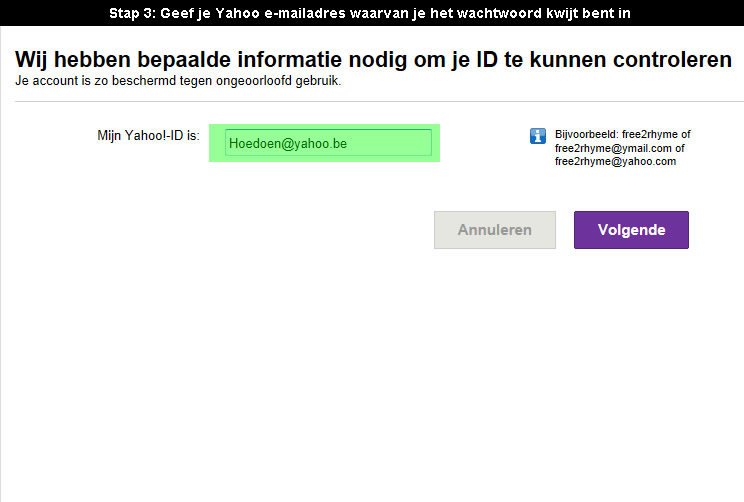Click the Annuleren button
Screen dimensions: 744x502
(x=494, y=230)
